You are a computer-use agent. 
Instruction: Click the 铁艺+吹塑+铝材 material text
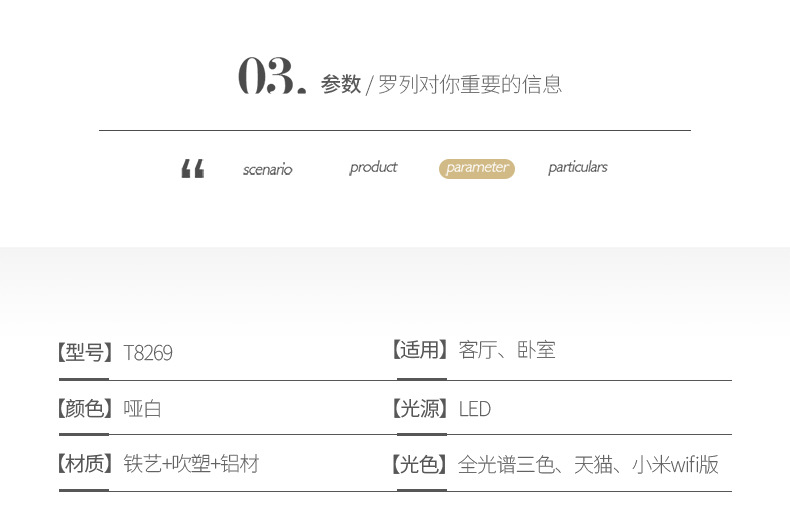tap(191, 464)
